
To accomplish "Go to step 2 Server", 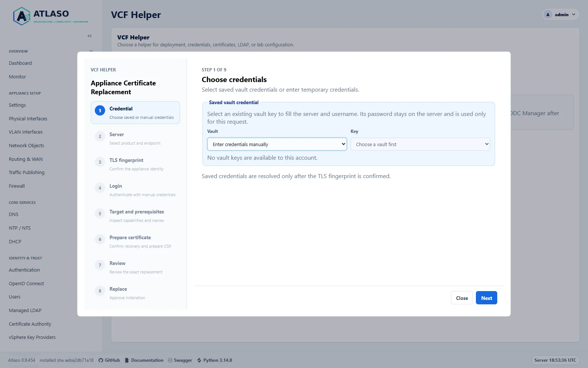I will (135, 138).
